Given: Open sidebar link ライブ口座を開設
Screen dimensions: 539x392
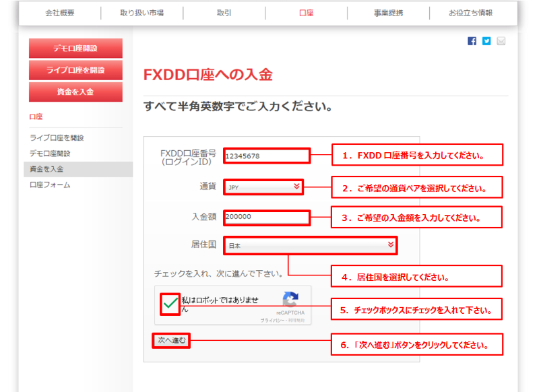Looking at the screenshot, I should coord(57,138).
